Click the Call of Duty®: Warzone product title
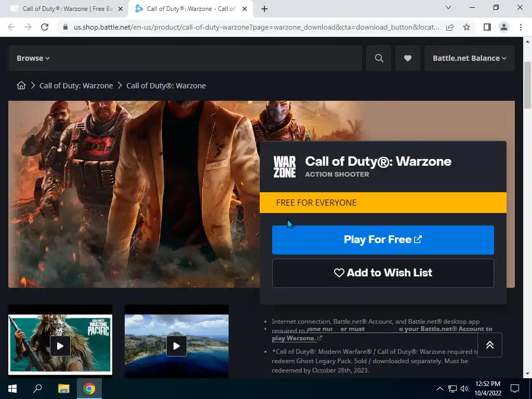This screenshot has height=399, width=532. point(378,161)
